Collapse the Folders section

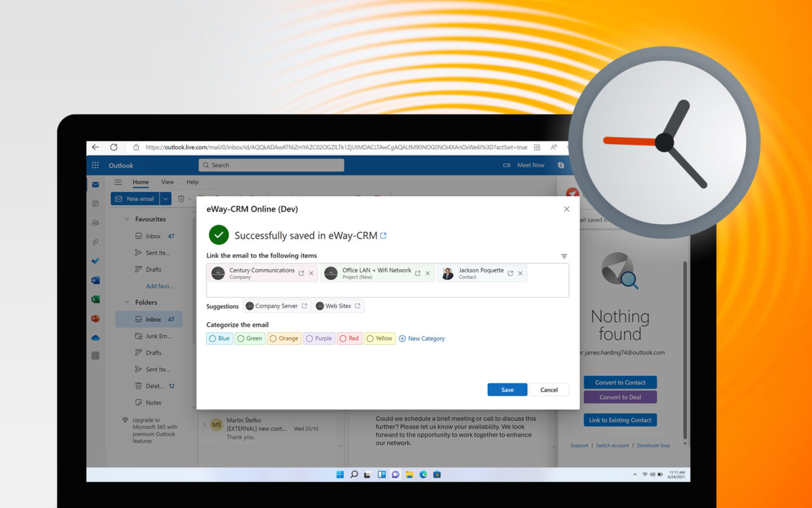pyautogui.click(x=127, y=302)
